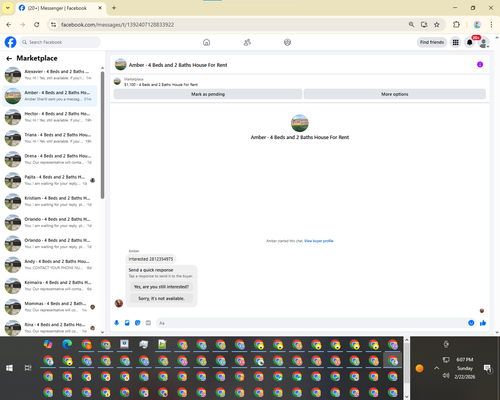Open the Facebook Home icon
This screenshot has width=500, height=400.
207,42
